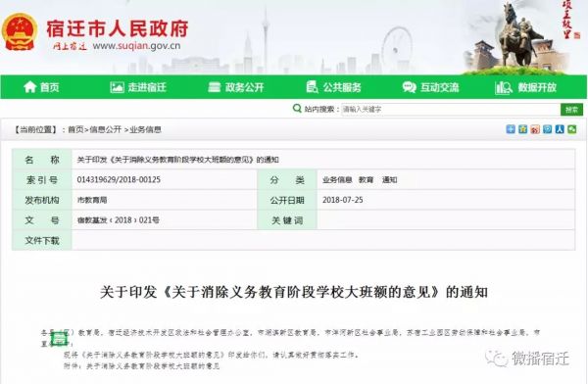588x384 pixels.
Task: Open www.suqian.gov.cn link in header
Action: [x=136, y=46]
